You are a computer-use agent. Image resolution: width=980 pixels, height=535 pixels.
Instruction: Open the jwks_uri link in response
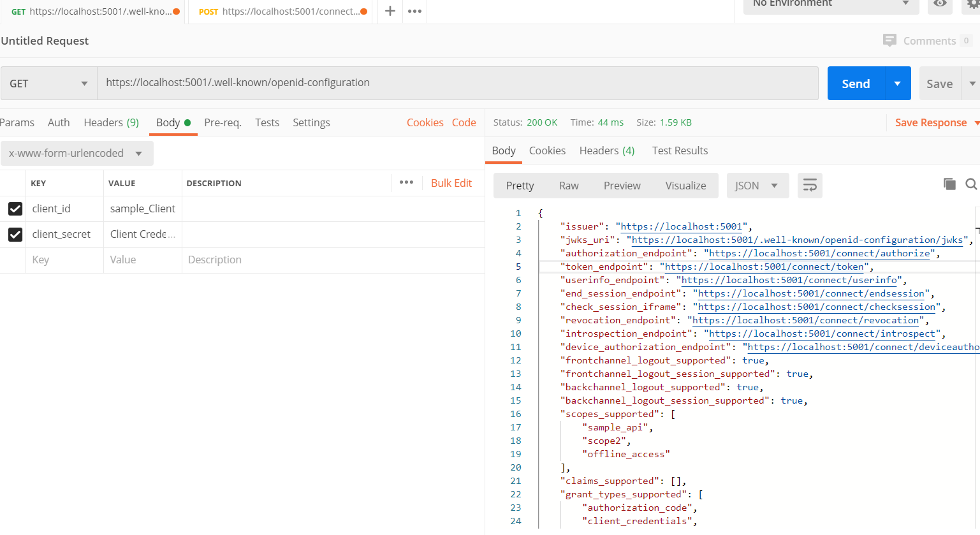click(797, 240)
